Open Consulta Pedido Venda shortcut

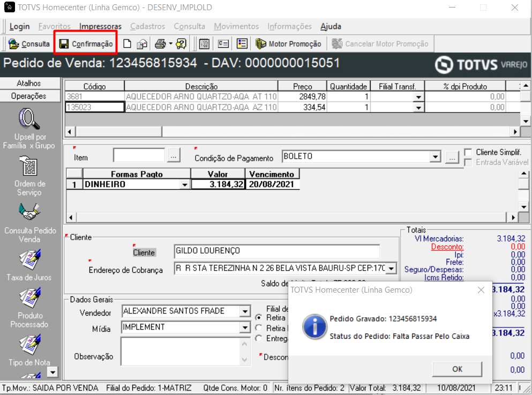coord(30,223)
